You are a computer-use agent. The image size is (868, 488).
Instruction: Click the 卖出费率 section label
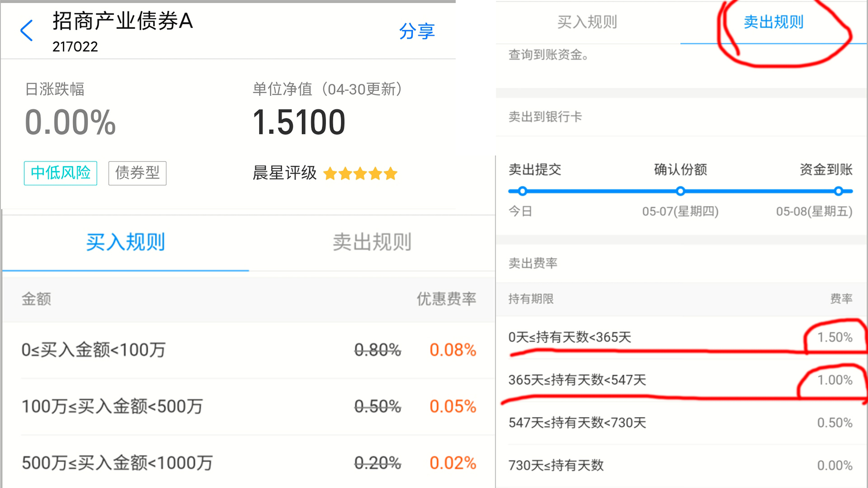(x=533, y=263)
